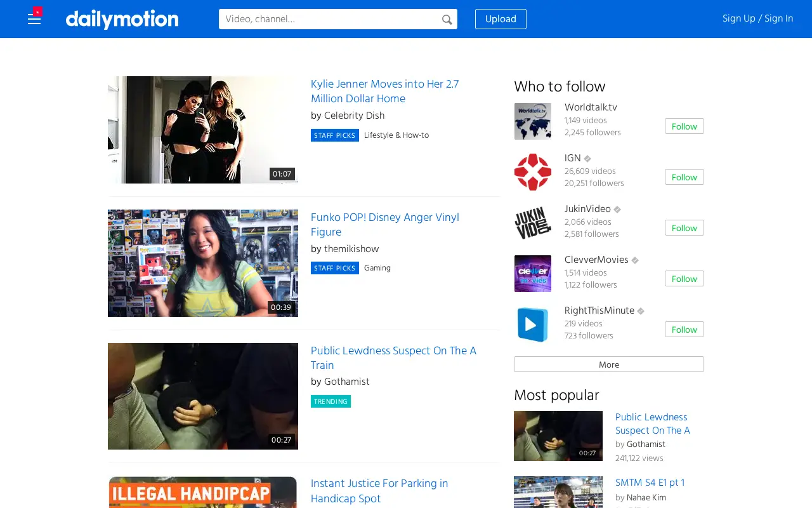Open the Worldtalk.tv channel name
Viewport: 812px width, 508px height.
click(x=591, y=107)
